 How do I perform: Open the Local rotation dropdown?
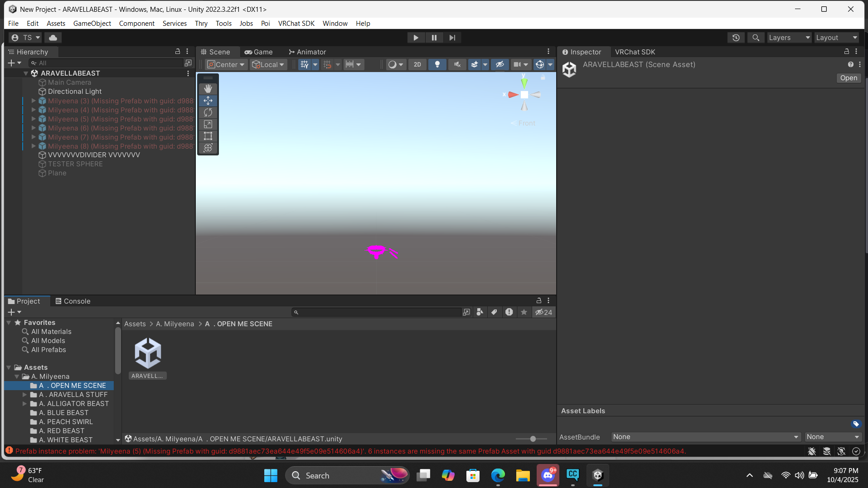(x=268, y=64)
